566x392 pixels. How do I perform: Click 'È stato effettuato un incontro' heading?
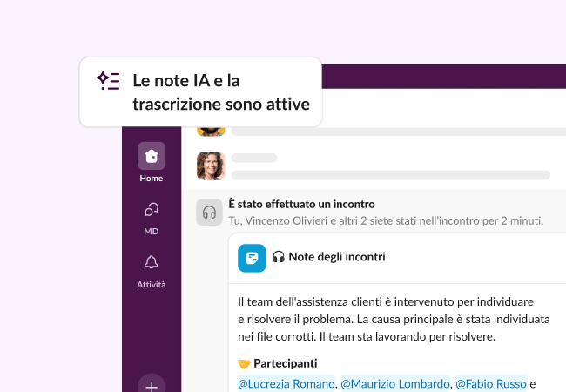[301, 203]
